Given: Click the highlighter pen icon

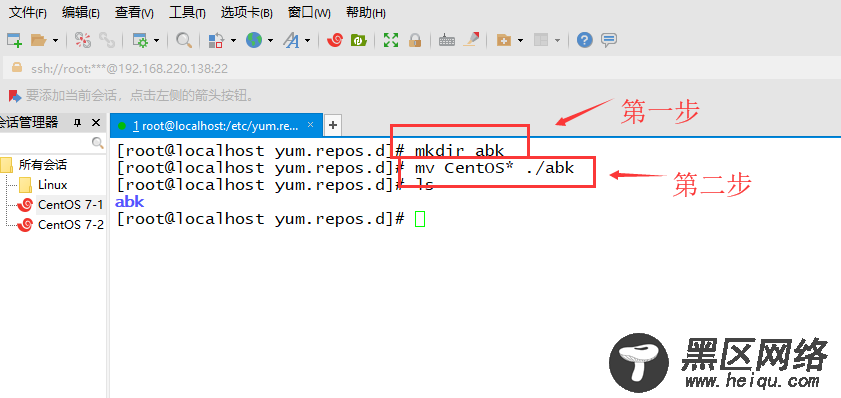Looking at the screenshot, I should pyautogui.click(x=470, y=40).
